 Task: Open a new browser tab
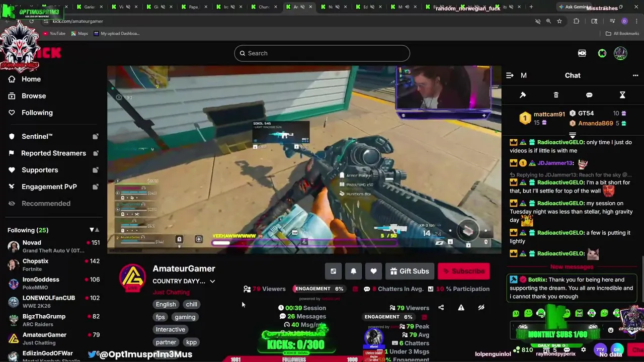pyautogui.click(x=531, y=7)
